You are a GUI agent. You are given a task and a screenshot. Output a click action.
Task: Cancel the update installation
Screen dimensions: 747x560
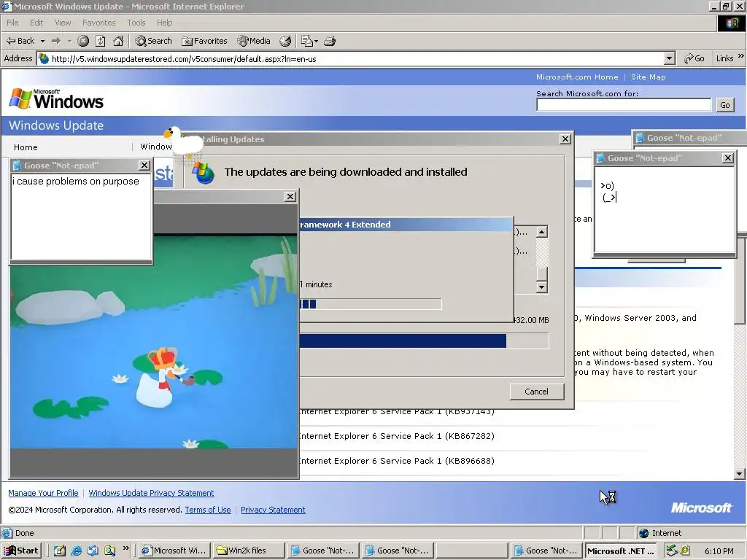pyautogui.click(x=536, y=392)
